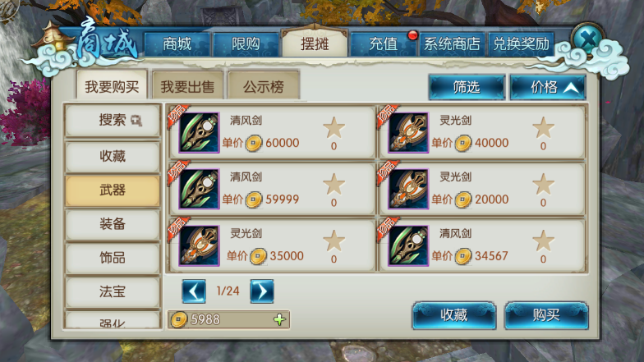This screenshot has height=362, width=644.
Task: Toggle favorite star on 灵光剑 20000 listing
Action: pos(544,184)
